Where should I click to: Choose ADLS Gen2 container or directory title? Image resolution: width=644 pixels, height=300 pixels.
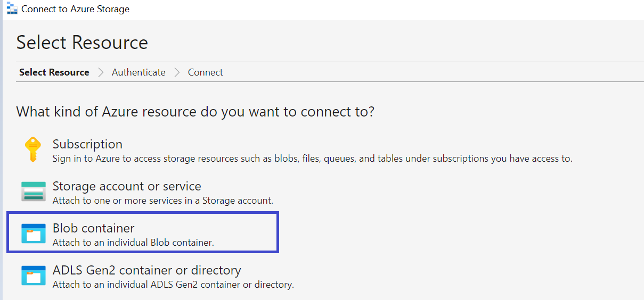pyautogui.click(x=147, y=270)
